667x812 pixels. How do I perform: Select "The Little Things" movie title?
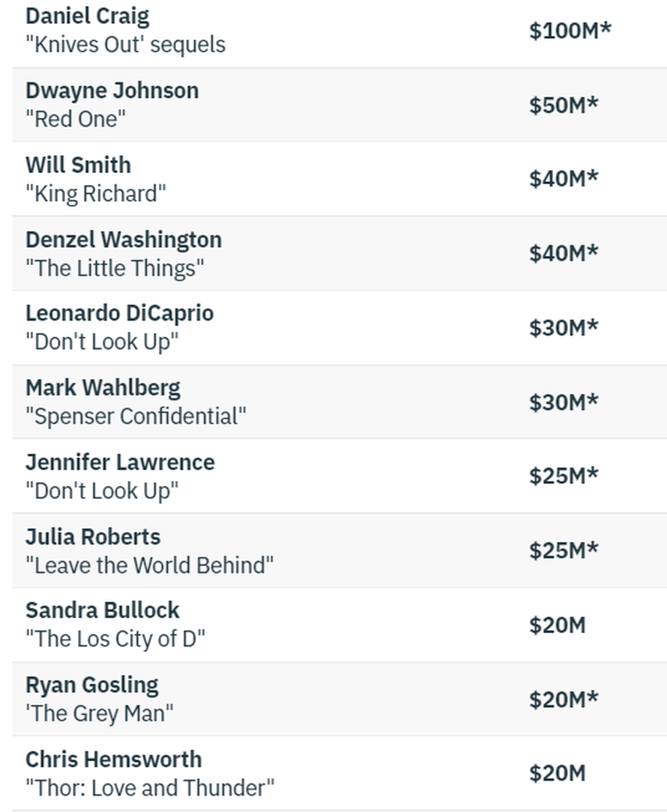[x=115, y=268]
